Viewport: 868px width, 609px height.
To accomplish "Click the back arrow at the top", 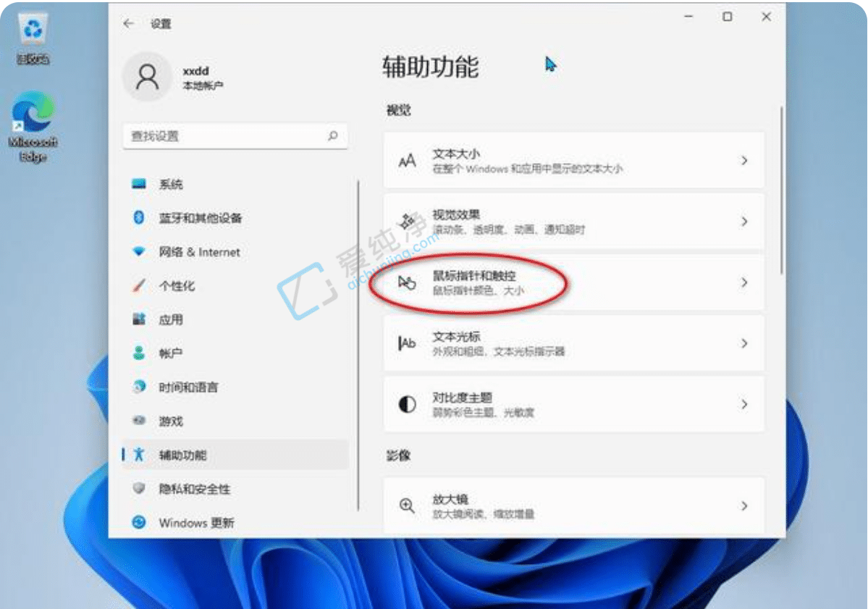I will click(x=128, y=23).
